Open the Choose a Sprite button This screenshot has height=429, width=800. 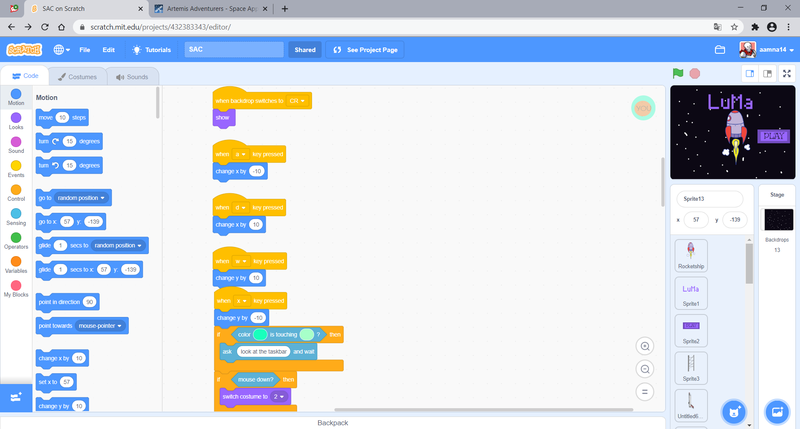(734, 410)
